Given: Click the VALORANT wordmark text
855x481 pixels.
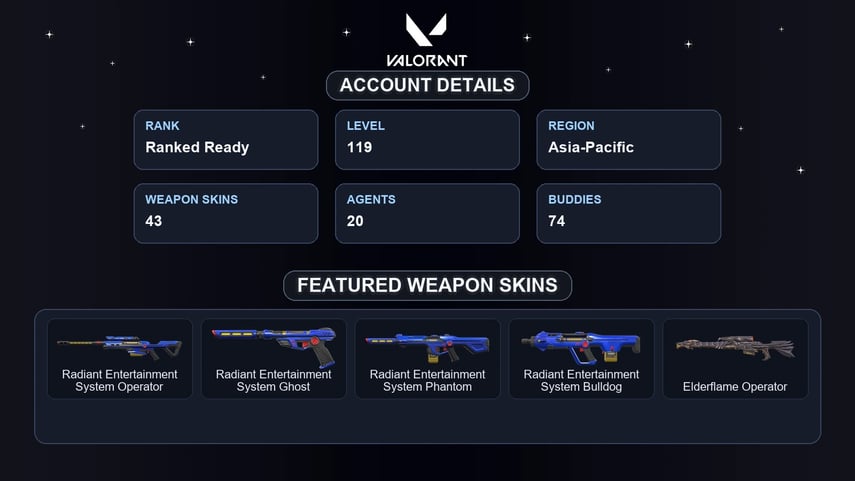Looking at the screenshot, I should pos(426,60).
